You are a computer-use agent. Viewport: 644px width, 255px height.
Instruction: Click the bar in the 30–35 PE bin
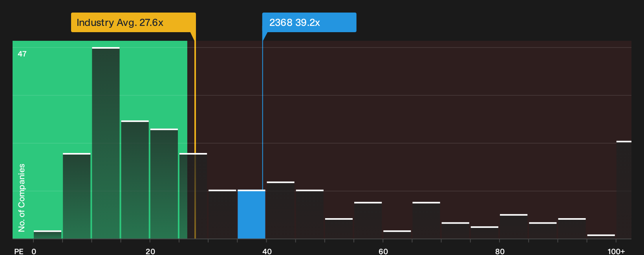click(222, 214)
